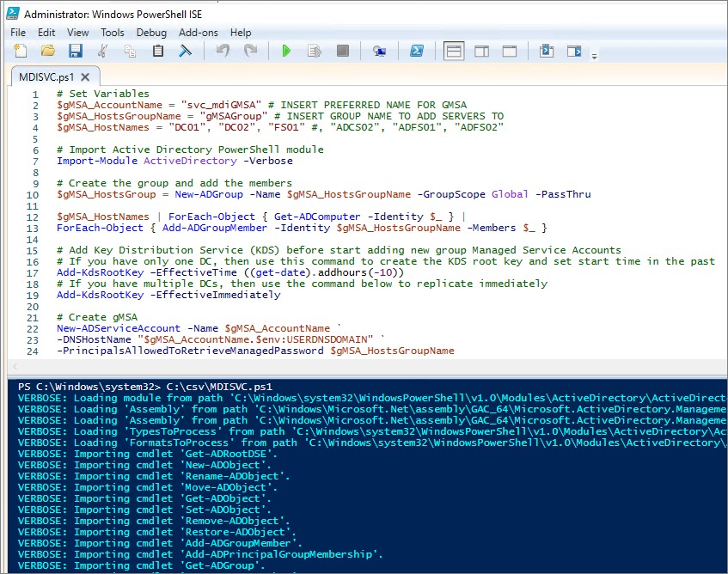728x574 pixels.
Task: Start PowerShell.exe from the toolbar icon
Action: coord(417,51)
